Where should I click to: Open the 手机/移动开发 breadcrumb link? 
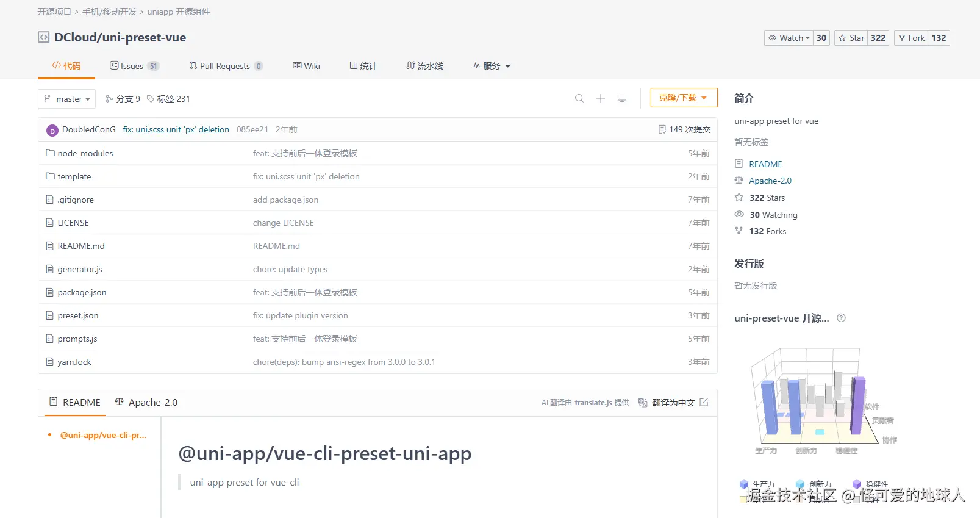(x=110, y=12)
